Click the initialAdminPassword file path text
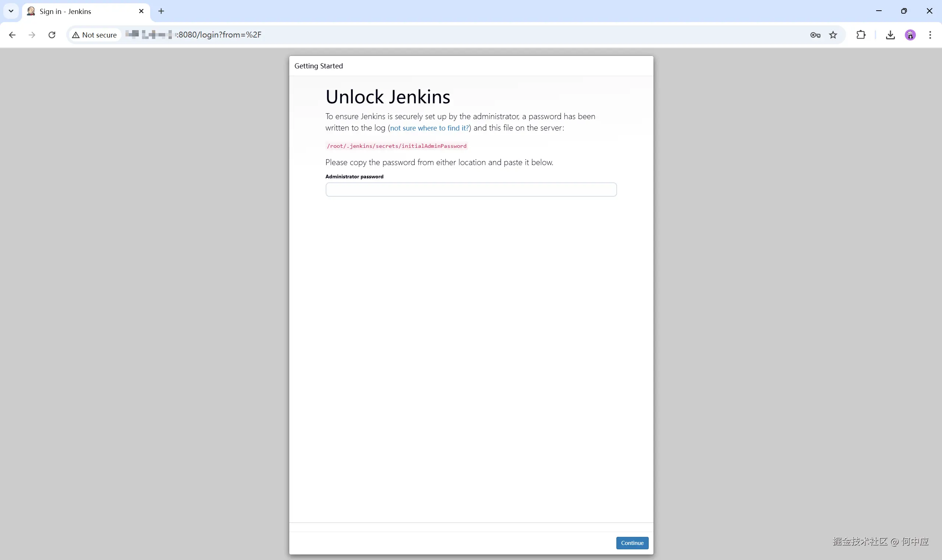 click(396, 146)
